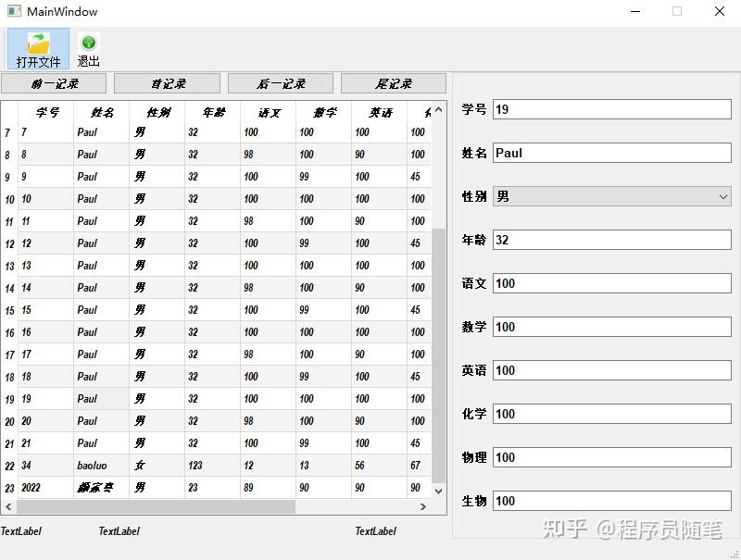741x560 pixels.
Task: Select the 化学 value 100 cell row 19
Action: click(x=418, y=399)
